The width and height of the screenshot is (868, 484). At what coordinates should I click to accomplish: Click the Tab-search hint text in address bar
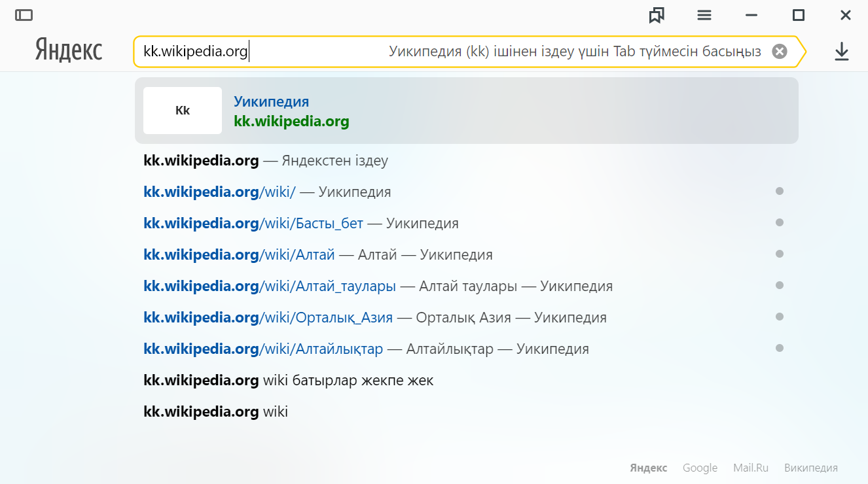575,52
